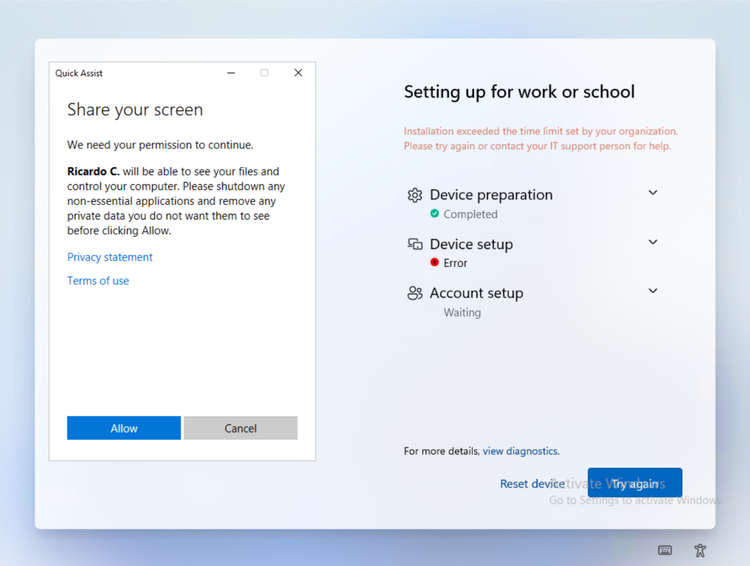Screen dimensions: 750x566
Task: Expand the Device preparation section chevron
Action: click(653, 192)
